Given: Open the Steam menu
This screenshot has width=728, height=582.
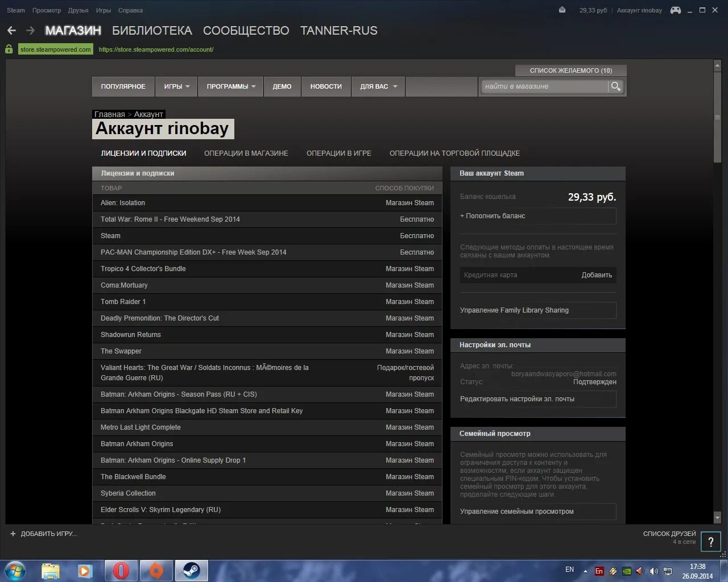Looking at the screenshot, I should pos(16,10).
